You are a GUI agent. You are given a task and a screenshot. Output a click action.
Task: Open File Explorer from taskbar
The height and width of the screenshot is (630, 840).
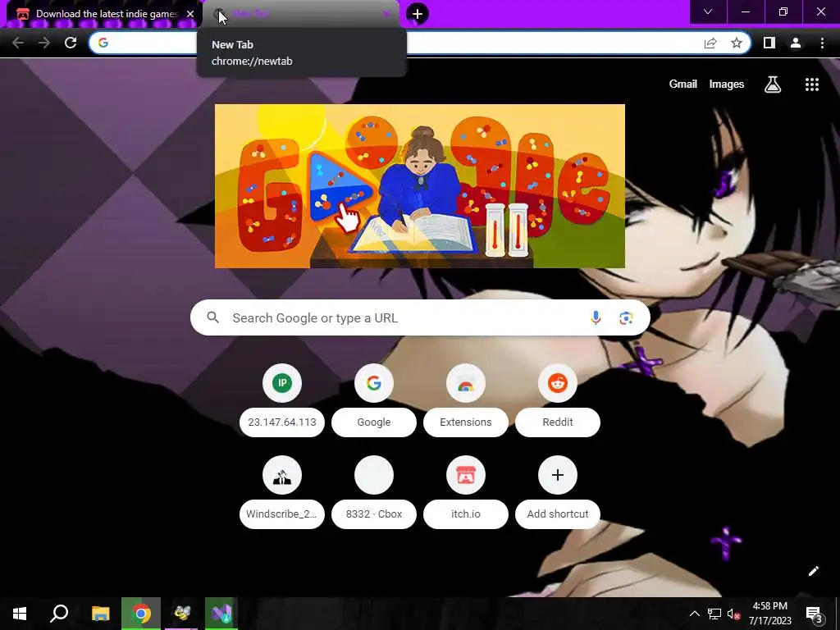coord(100,614)
